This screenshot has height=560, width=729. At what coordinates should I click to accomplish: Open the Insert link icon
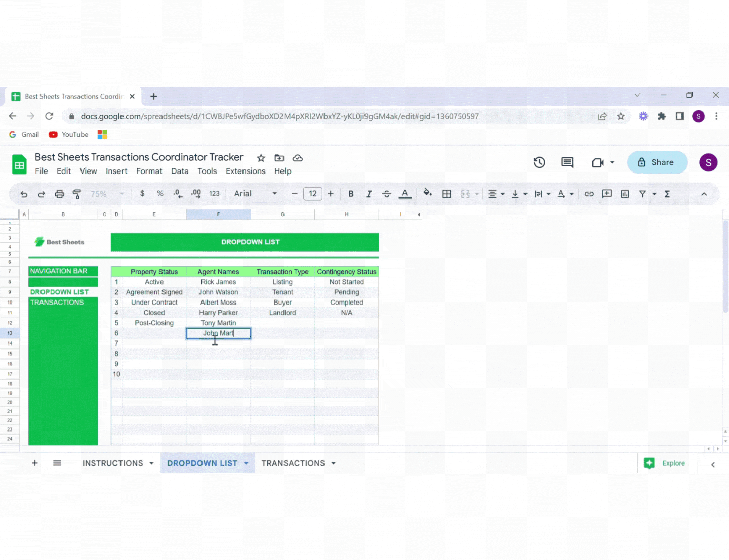pyautogui.click(x=589, y=194)
